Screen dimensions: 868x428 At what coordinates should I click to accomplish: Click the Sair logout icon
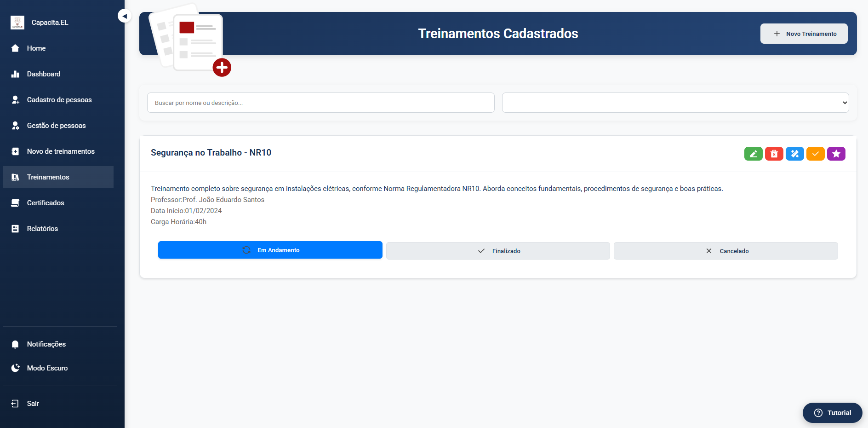coord(15,404)
